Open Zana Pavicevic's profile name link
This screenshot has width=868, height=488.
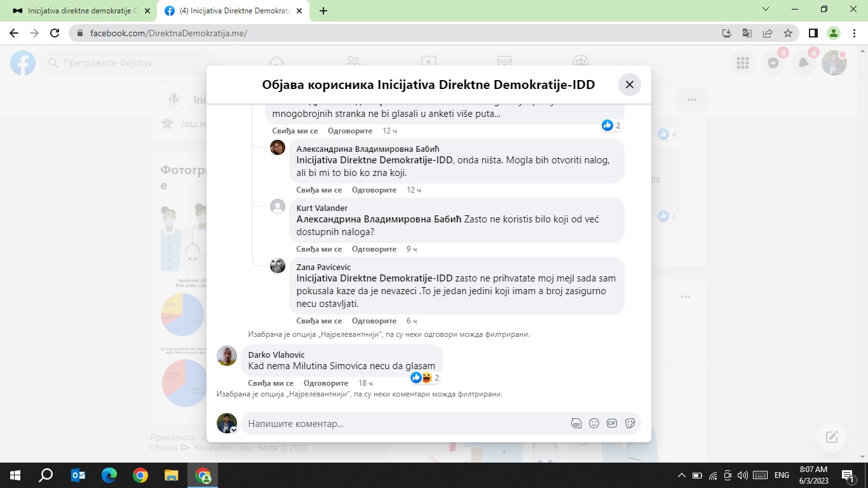pos(323,267)
